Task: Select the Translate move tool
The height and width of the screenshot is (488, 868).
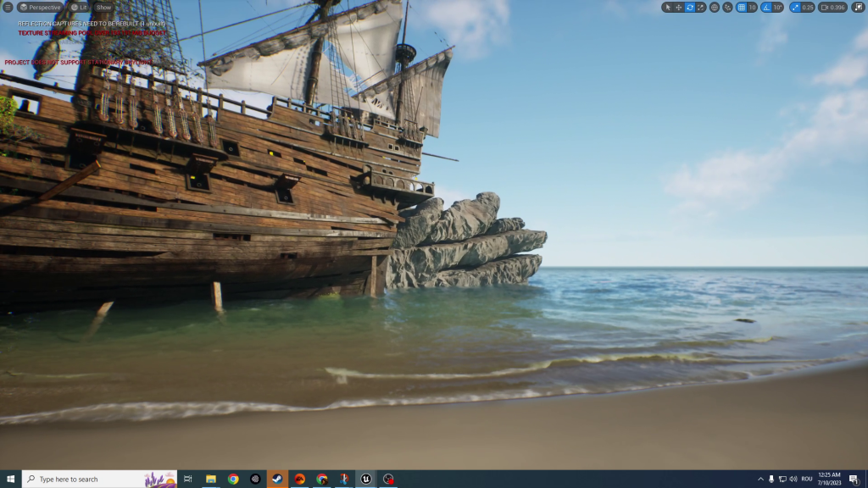Action: point(679,8)
